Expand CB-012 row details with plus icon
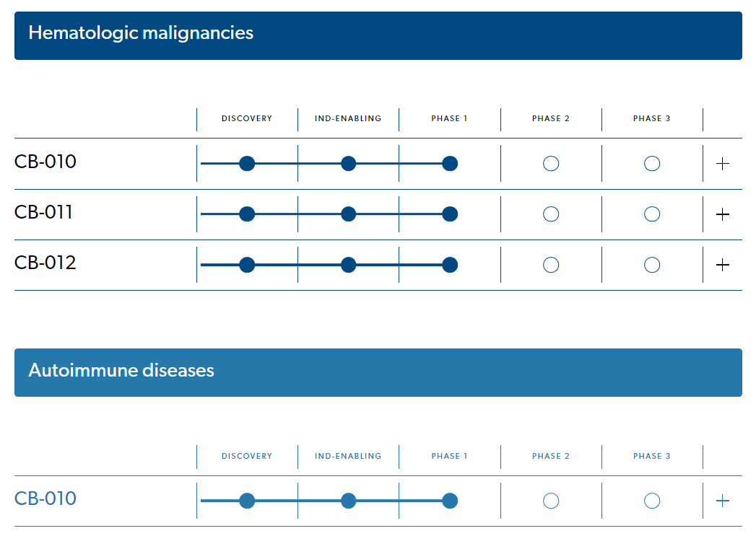This screenshot has width=756, height=536. coord(722,265)
